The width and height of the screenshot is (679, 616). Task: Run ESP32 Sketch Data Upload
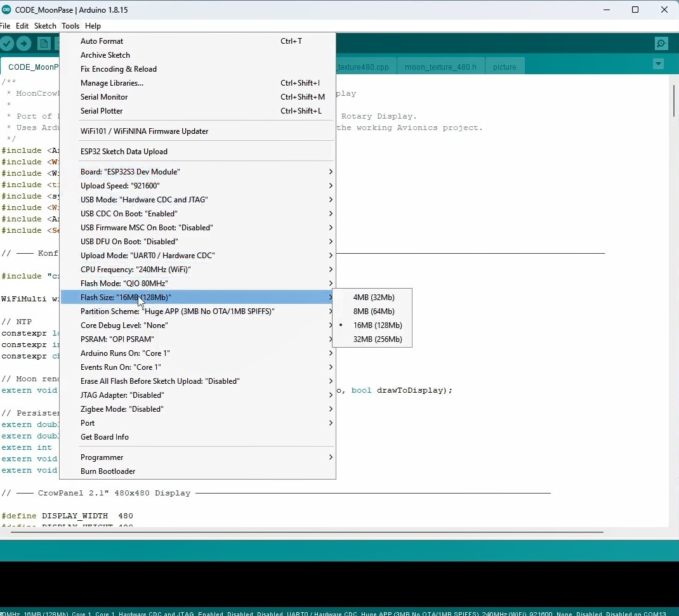198,152
